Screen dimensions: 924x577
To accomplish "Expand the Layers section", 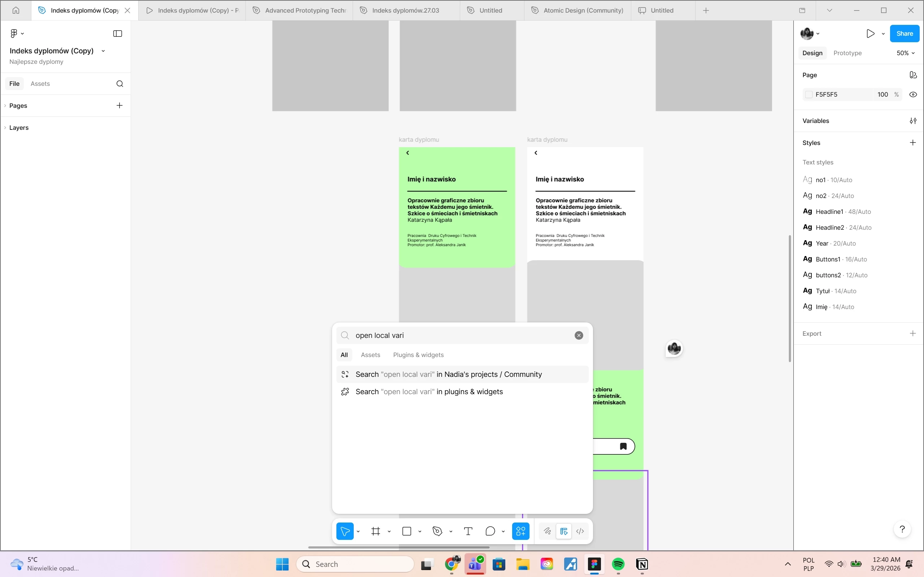I will [19, 128].
